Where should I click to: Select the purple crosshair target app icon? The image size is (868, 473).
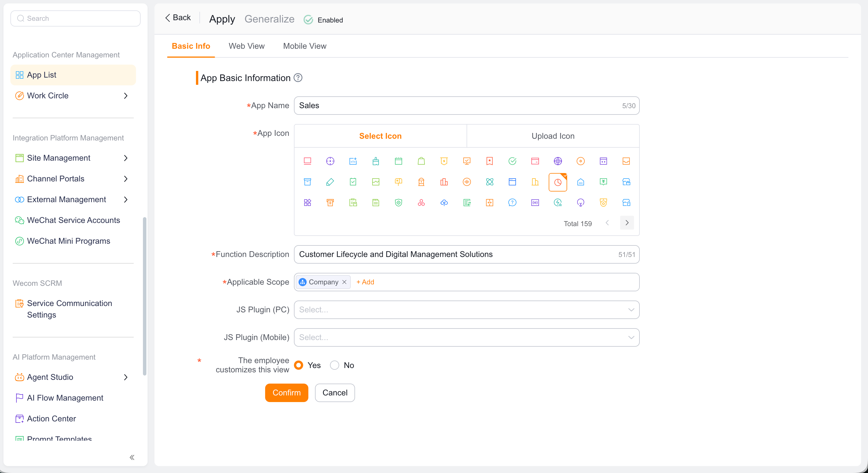point(330,161)
